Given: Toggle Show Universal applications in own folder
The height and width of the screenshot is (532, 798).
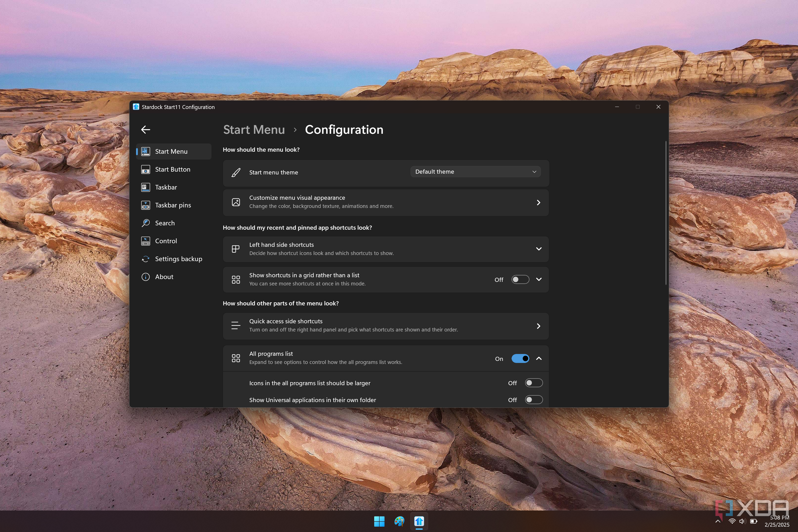Looking at the screenshot, I should tap(534, 400).
